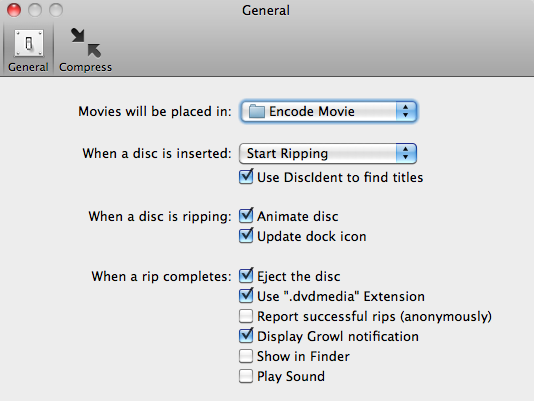534x401 pixels.
Task: Click the folder icon beside Encode Movie
Action: pos(256,111)
